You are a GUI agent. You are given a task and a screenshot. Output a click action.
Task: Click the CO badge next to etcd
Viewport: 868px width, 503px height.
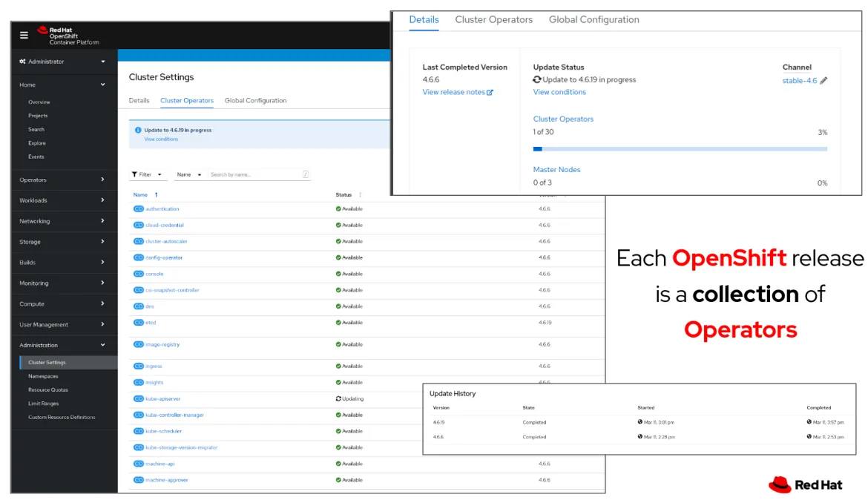(x=138, y=323)
